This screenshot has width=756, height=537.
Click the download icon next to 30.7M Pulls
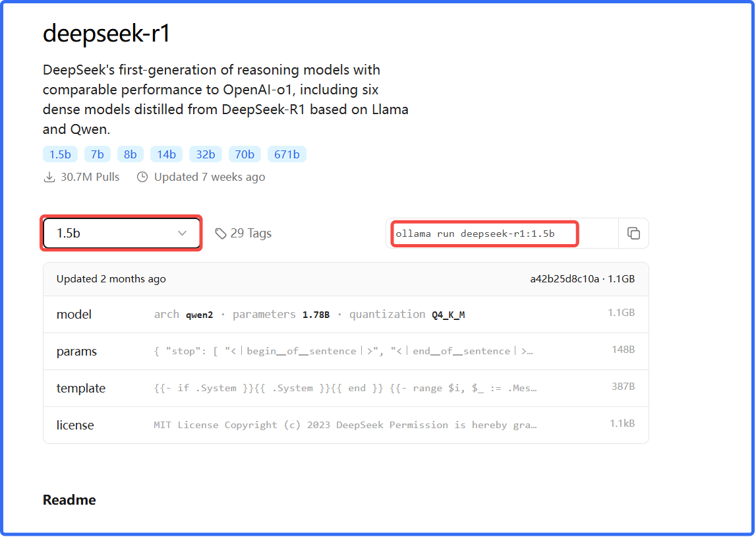pos(49,177)
